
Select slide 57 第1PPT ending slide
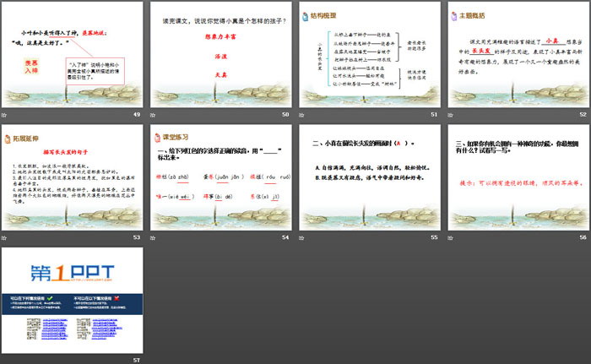click(x=73, y=301)
